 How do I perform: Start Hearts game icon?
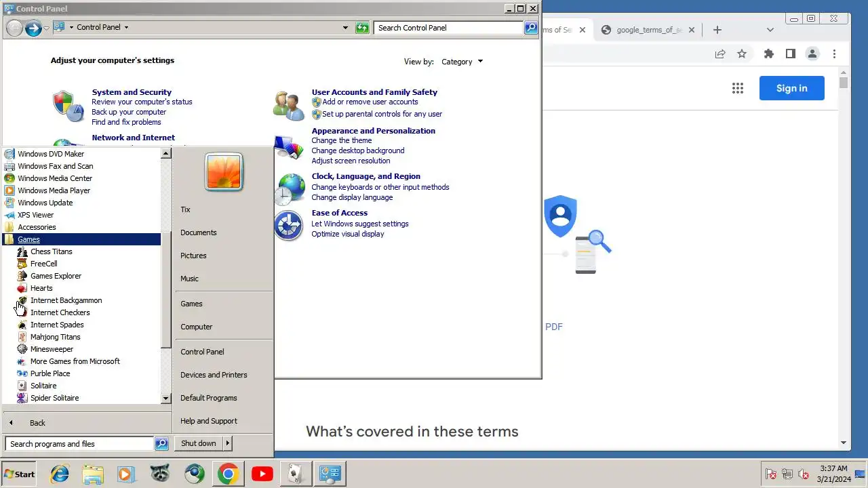(22, 288)
